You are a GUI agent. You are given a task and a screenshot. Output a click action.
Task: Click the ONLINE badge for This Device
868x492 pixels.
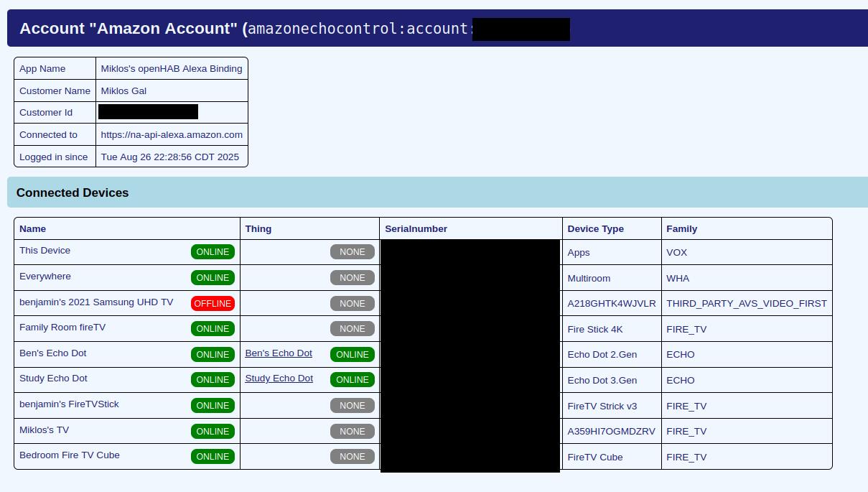point(213,252)
